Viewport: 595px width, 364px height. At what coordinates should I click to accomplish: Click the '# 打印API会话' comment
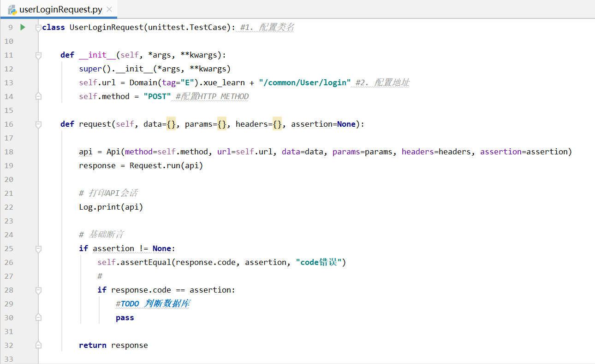click(x=108, y=193)
